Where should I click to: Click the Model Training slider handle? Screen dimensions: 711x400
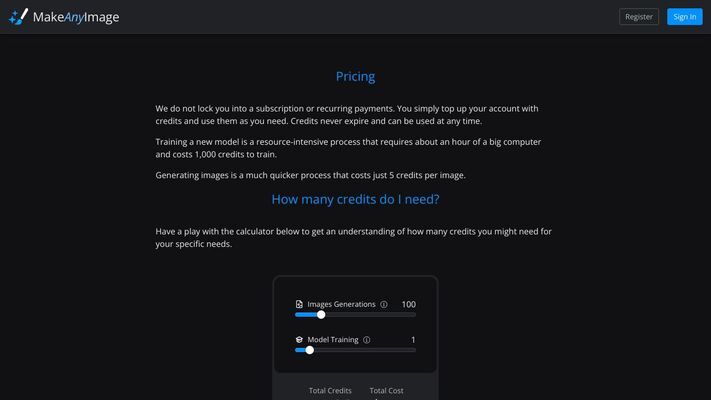point(309,350)
